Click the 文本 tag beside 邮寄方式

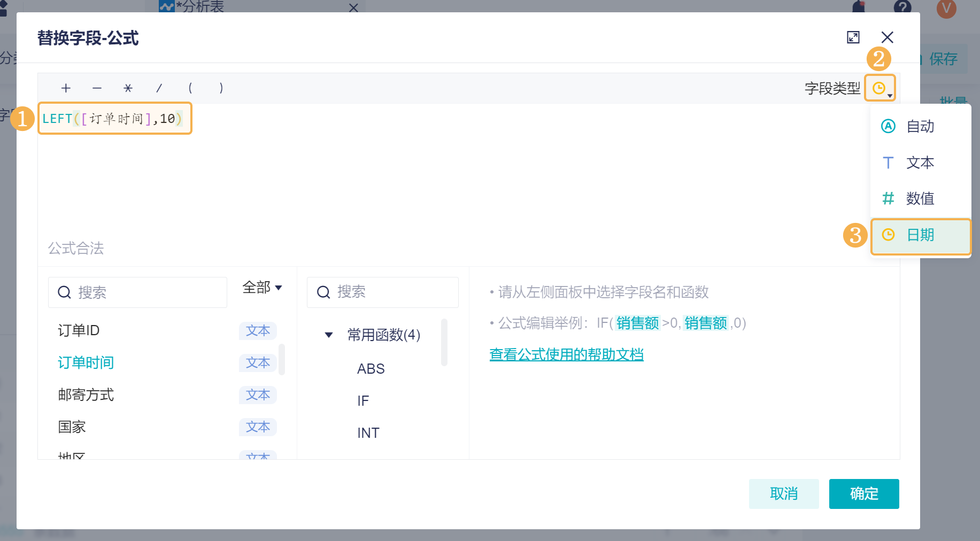(258, 395)
